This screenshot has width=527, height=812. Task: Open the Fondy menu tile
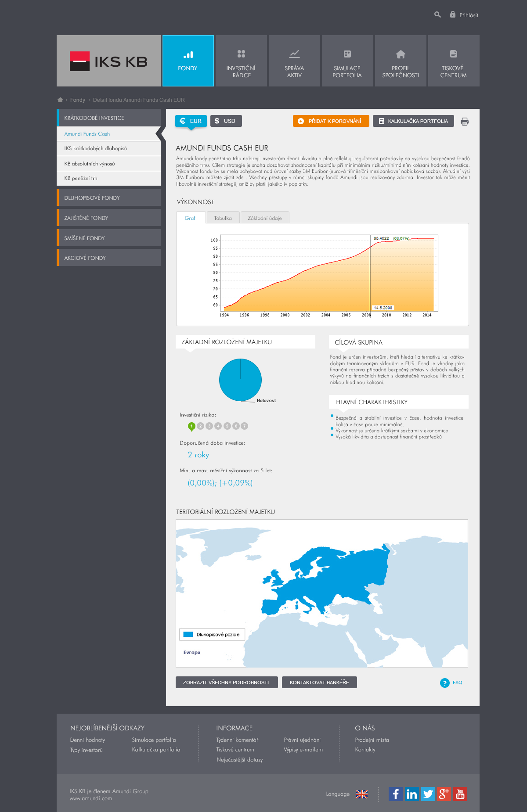pos(188,61)
